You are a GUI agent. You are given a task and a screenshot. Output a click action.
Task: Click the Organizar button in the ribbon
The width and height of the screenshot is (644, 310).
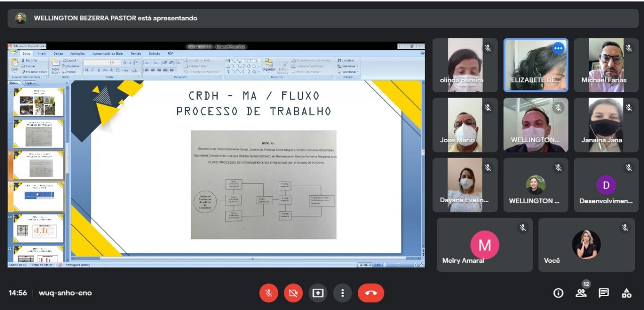pos(269,65)
